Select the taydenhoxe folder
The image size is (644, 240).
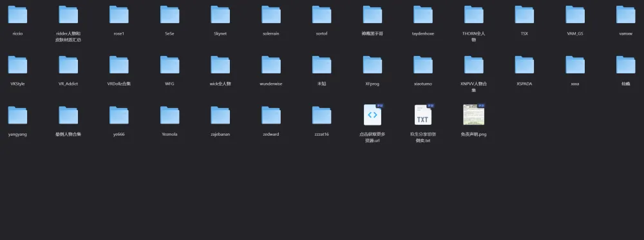click(x=423, y=15)
